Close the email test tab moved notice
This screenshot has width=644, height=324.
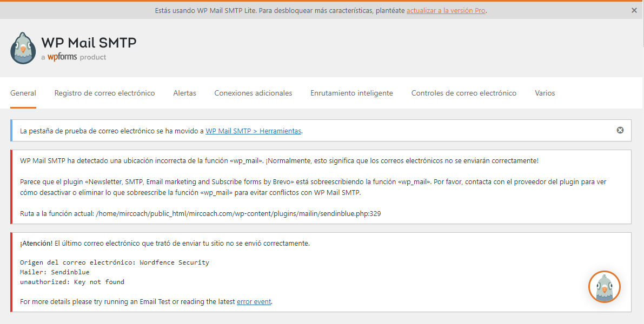tap(620, 131)
